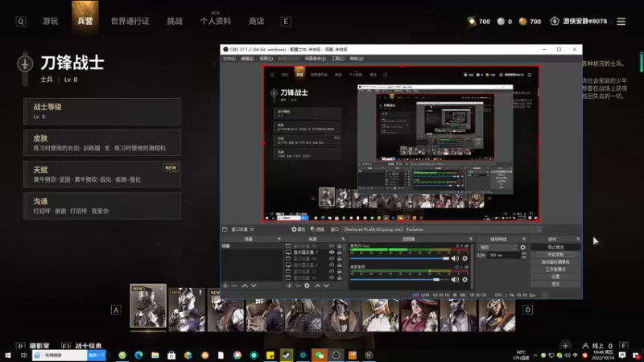Undock the 来源 panel via its header icon
The height and width of the screenshot is (362, 644).
click(x=343, y=239)
